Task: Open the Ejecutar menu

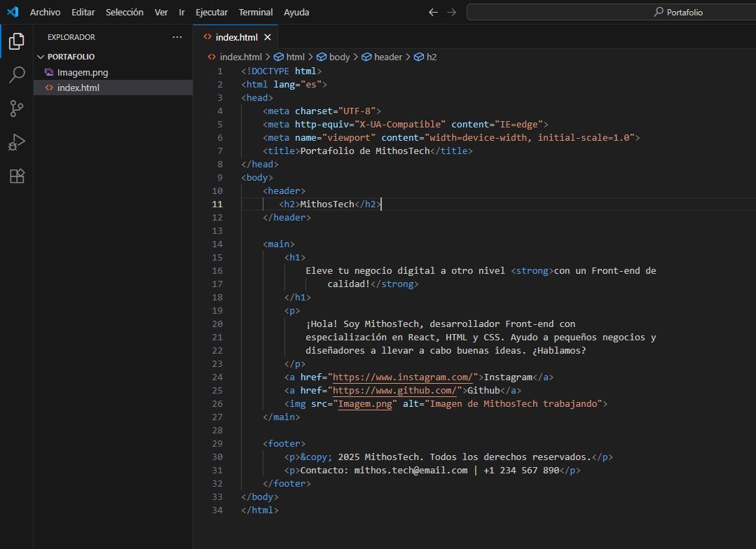Action: coord(212,12)
